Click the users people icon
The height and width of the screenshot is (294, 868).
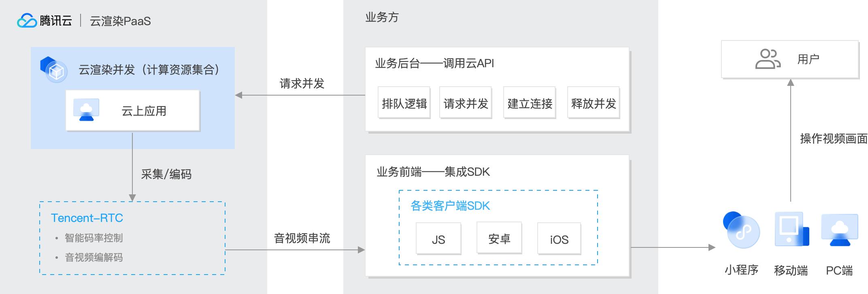click(768, 59)
